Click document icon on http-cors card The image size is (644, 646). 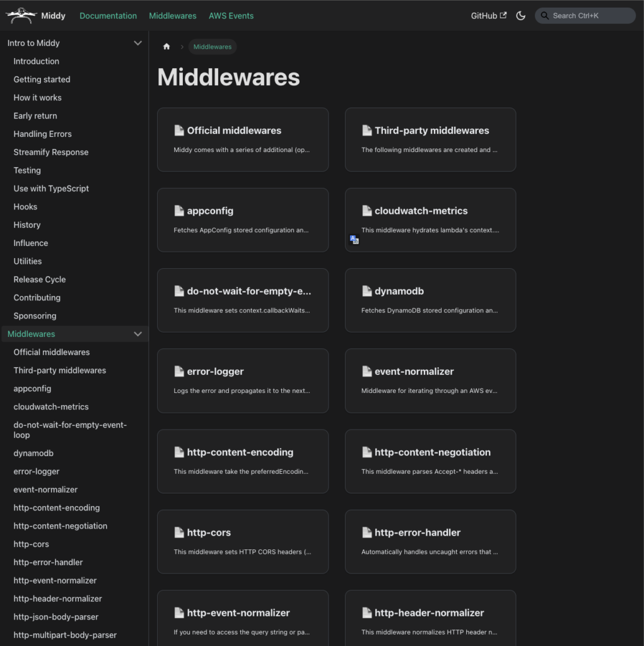179,532
